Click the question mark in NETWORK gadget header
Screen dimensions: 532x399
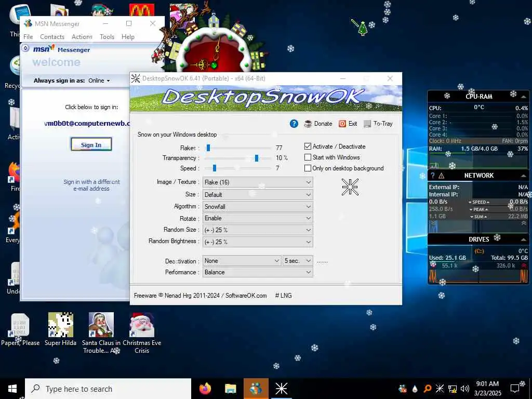click(433, 176)
